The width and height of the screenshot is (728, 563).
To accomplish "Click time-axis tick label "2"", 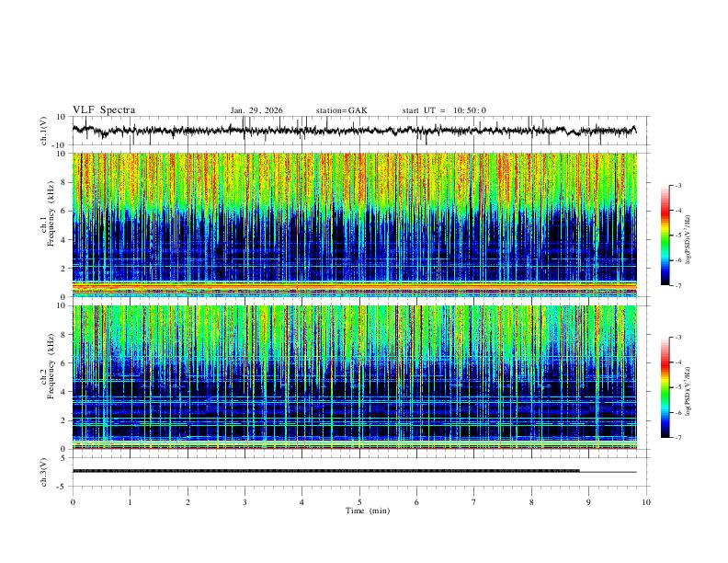I will point(188,502).
